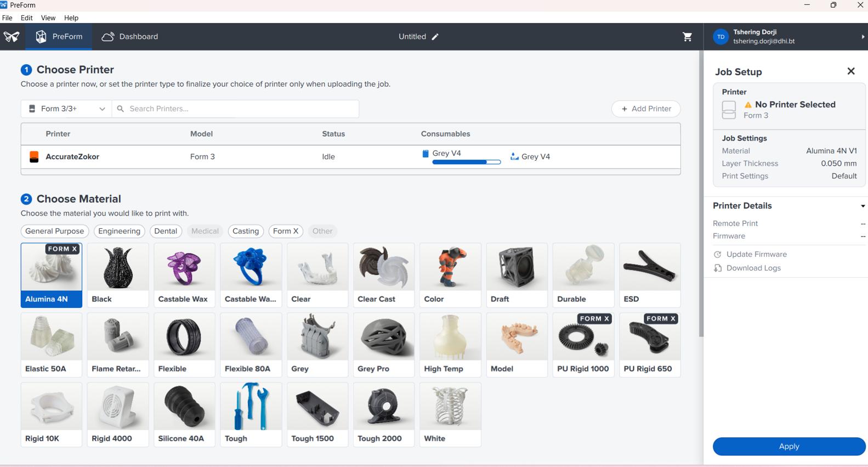Screen dimensions: 868x467
Task: Select the Tough 1500 material
Action: [x=317, y=414]
